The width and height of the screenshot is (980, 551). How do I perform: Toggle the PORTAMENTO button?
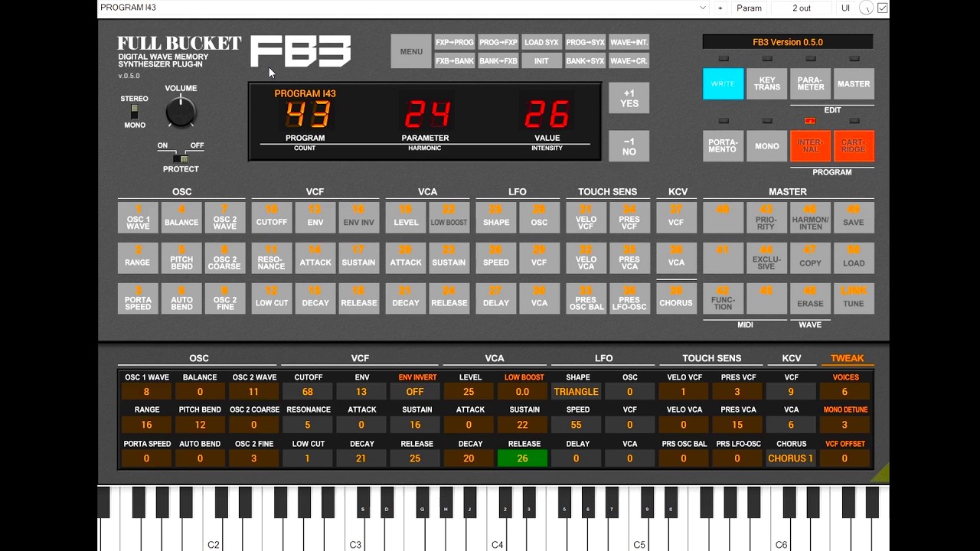click(x=723, y=146)
